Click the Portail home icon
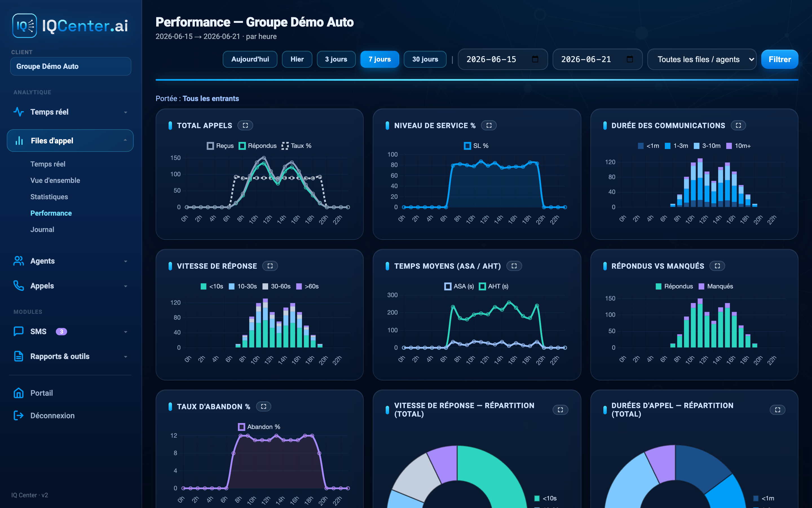Screen dimensions: 812x508 (x=19, y=393)
